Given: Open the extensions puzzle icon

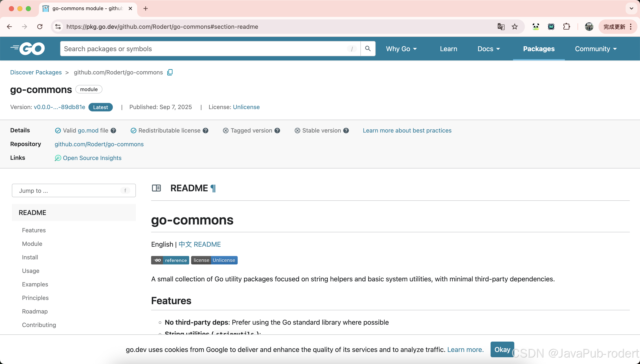Looking at the screenshot, I should (x=566, y=26).
